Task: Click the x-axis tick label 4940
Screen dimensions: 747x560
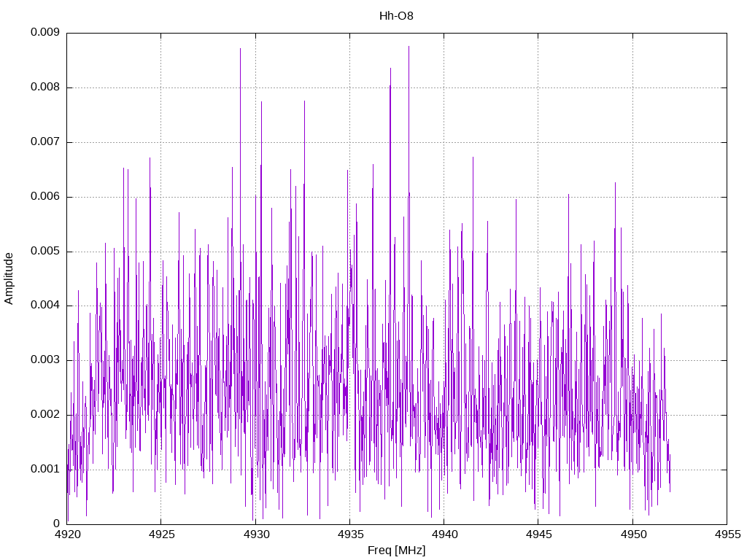Action: click(444, 534)
